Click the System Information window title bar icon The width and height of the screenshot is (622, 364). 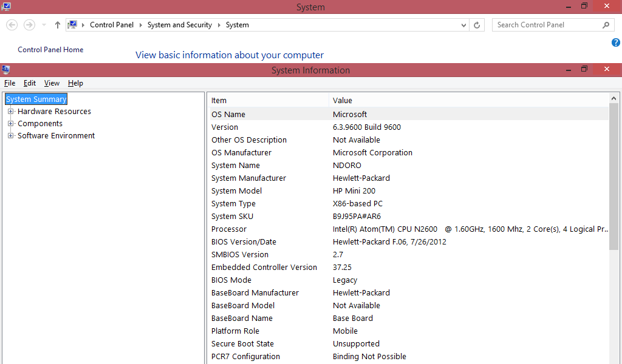click(5, 69)
